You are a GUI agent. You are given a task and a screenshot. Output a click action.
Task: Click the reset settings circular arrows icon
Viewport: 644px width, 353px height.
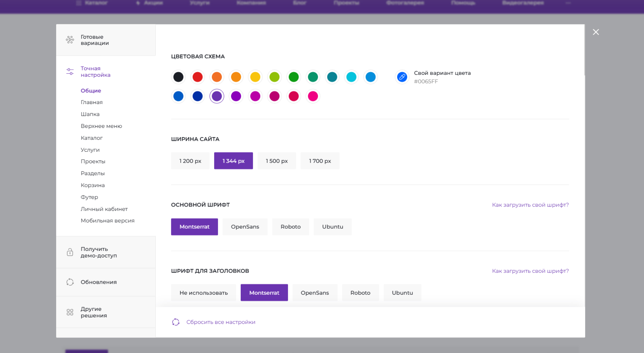click(x=176, y=322)
